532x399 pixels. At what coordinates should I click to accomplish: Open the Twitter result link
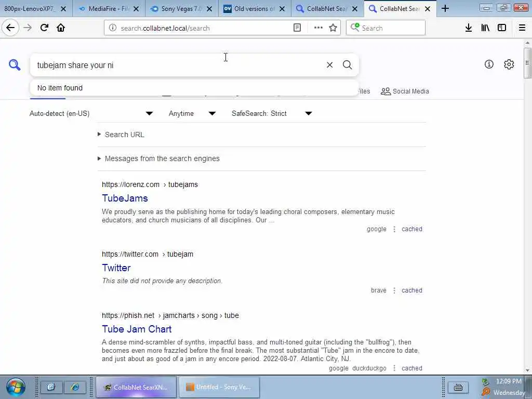(x=116, y=268)
